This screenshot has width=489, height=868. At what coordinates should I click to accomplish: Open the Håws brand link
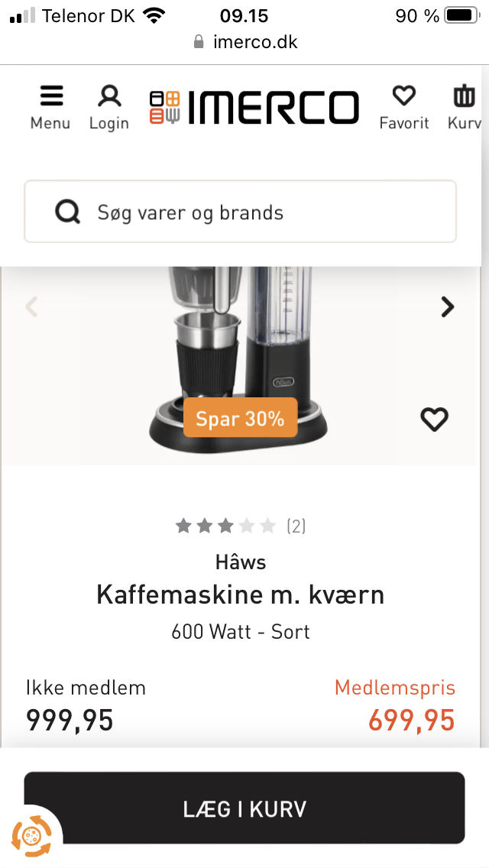pyautogui.click(x=241, y=562)
